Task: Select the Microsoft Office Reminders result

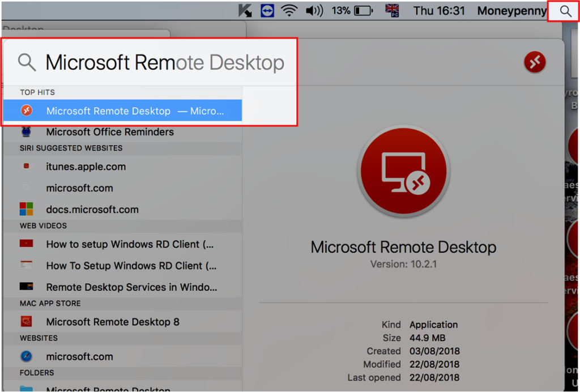Action: (122, 132)
